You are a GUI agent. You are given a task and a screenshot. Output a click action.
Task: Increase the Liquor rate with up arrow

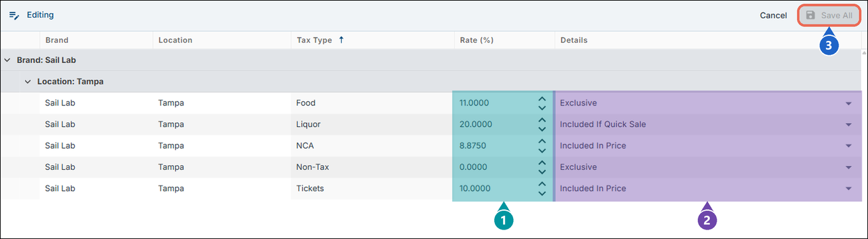tap(542, 120)
